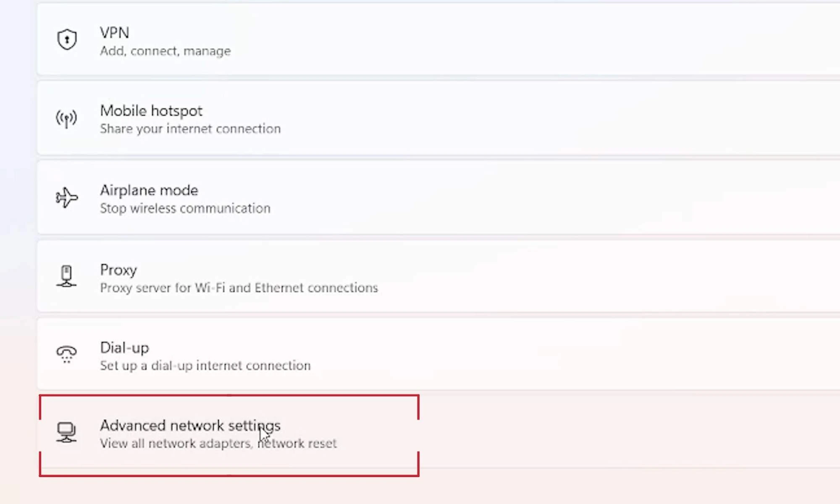Click the Dial-up telephone icon
This screenshot has width=840, height=504.
pyautogui.click(x=66, y=355)
